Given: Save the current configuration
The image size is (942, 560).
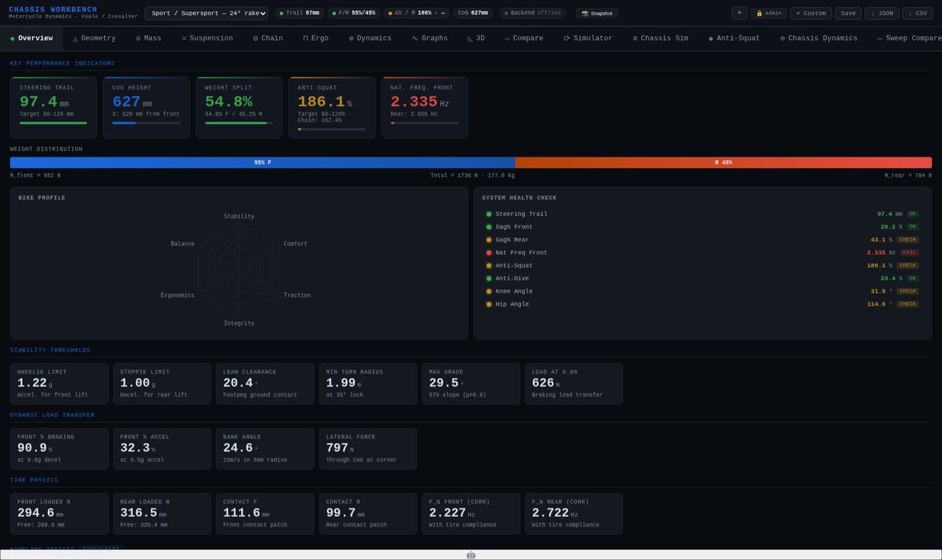Looking at the screenshot, I should tap(848, 13).
